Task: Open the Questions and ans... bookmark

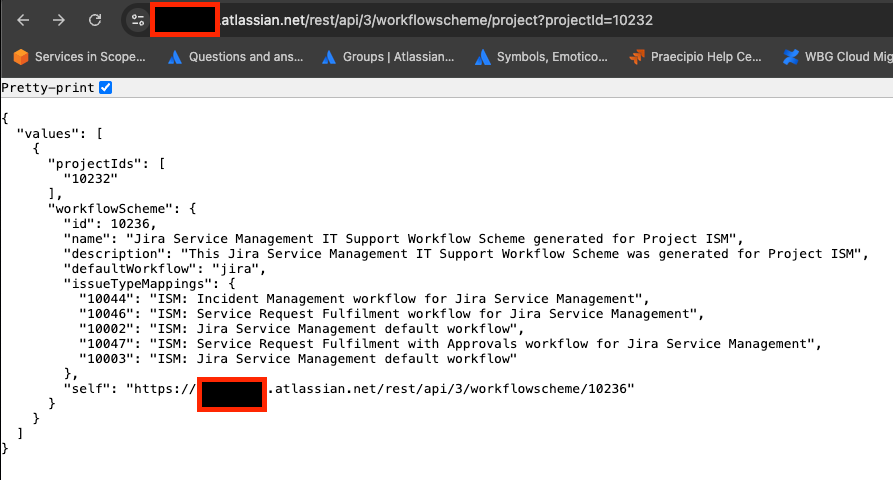Action: pyautogui.click(x=235, y=57)
